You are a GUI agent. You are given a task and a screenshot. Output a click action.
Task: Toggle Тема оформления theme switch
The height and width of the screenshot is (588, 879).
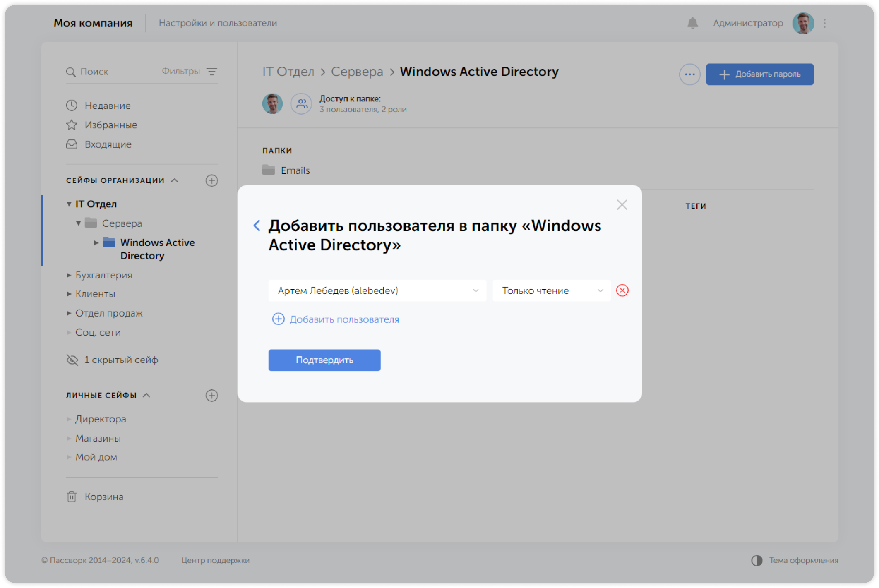pos(757,560)
